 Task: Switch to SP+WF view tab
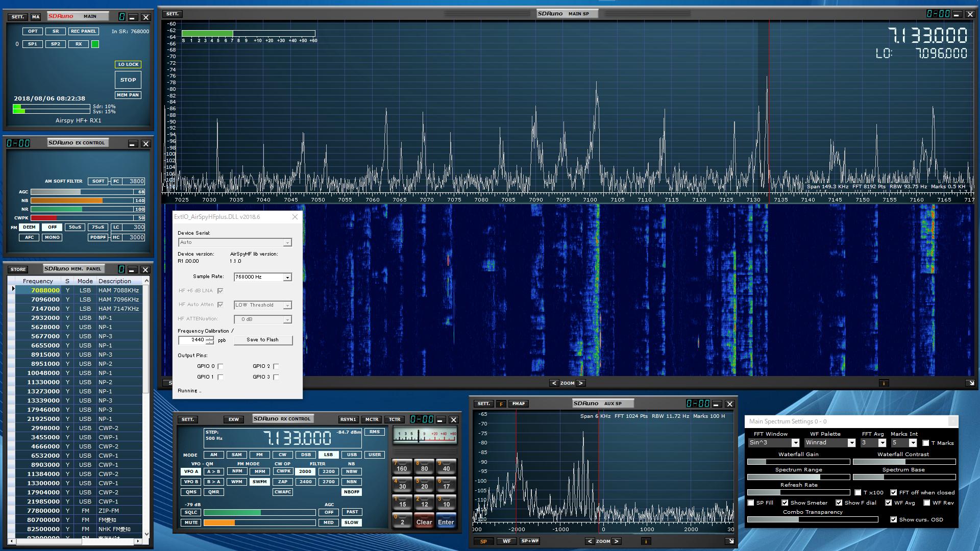tap(530, 541)
